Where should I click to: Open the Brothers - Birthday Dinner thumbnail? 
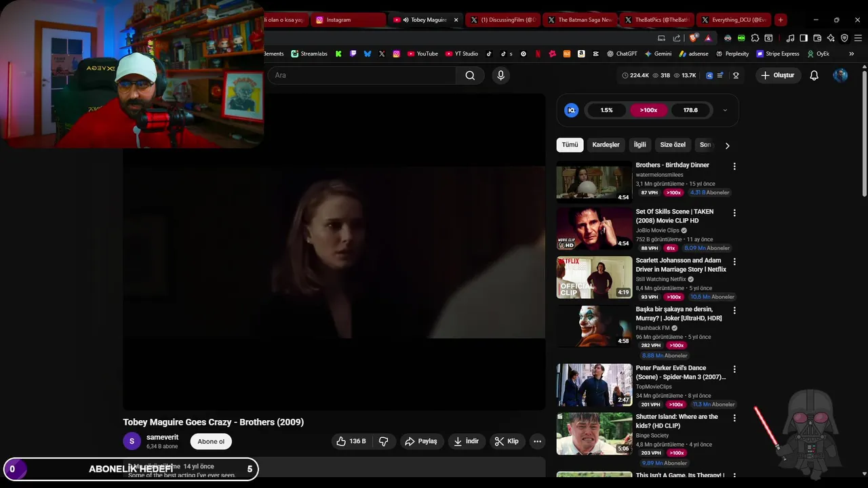click(x=594, y=182)
